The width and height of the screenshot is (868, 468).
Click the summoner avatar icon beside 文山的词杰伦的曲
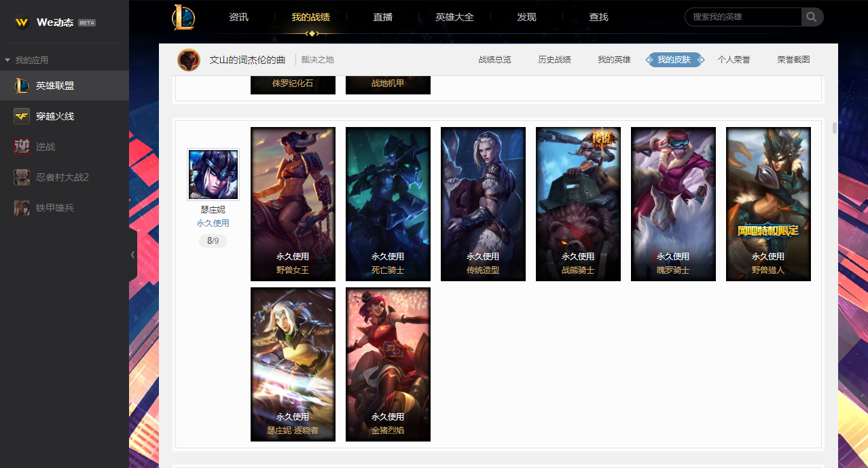coord(189,60)
